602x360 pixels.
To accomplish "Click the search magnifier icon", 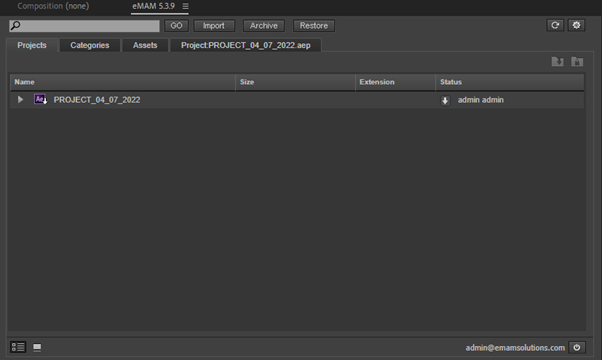I will pos(15,26).
